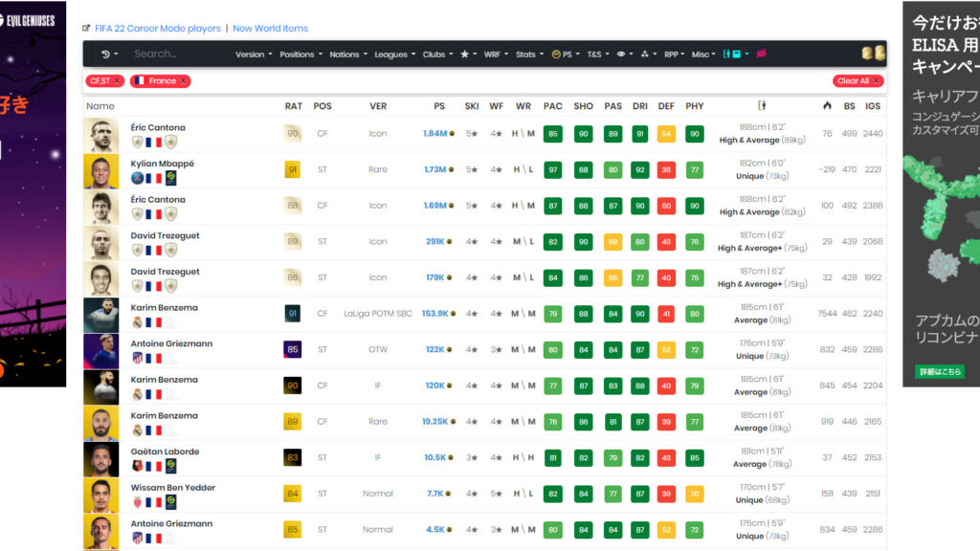This screenshot has width=980, height=551.
Task: Open the Version filter dropdown
Action: coord(254,55)
